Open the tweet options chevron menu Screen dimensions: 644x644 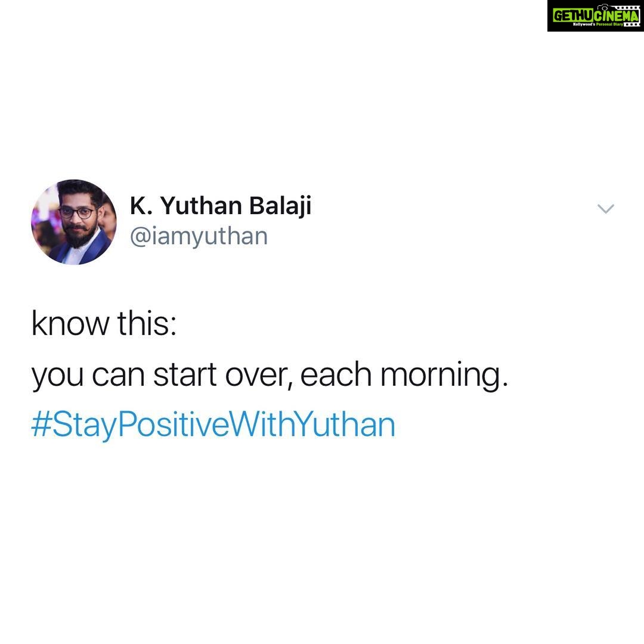point(605,209)
